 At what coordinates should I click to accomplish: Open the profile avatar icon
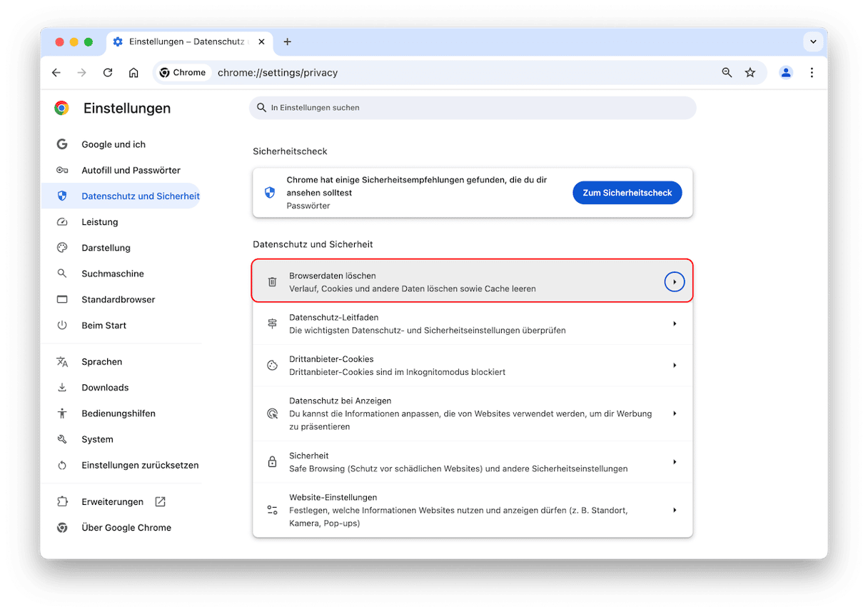coord(786,72)
